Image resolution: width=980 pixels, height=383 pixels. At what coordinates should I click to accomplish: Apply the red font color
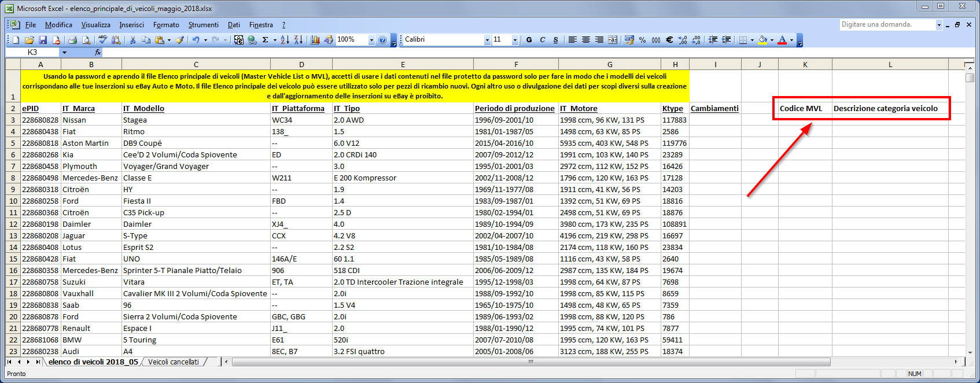(782, 40)
